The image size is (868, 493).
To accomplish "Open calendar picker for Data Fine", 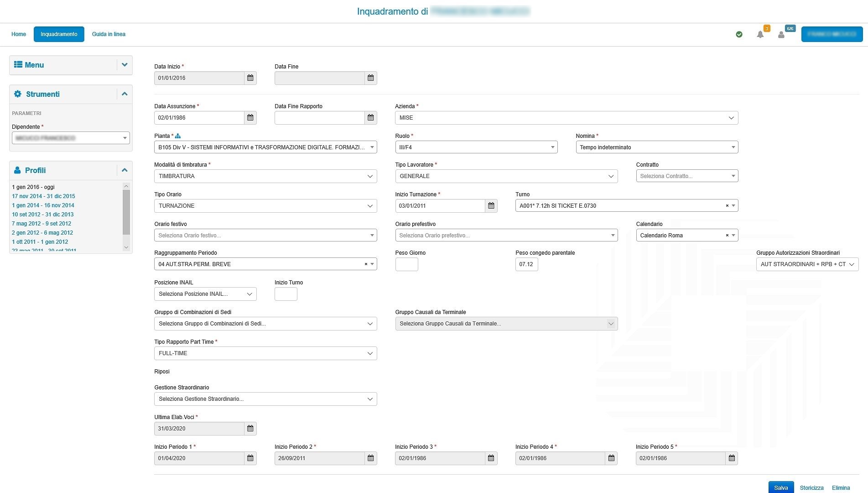I will coord(371,78).
